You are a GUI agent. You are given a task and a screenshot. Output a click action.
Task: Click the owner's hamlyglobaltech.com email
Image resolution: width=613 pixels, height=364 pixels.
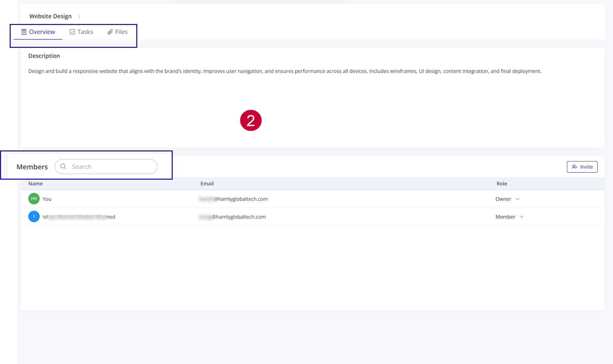[234, 199]
